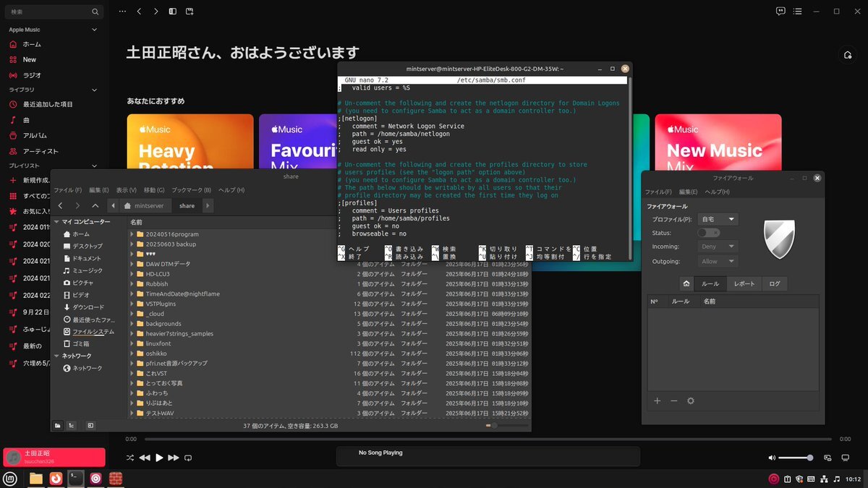Screen dimensions: 868x488
Task: Click the firewall home tab icon
Action: (x=686, y=283)
